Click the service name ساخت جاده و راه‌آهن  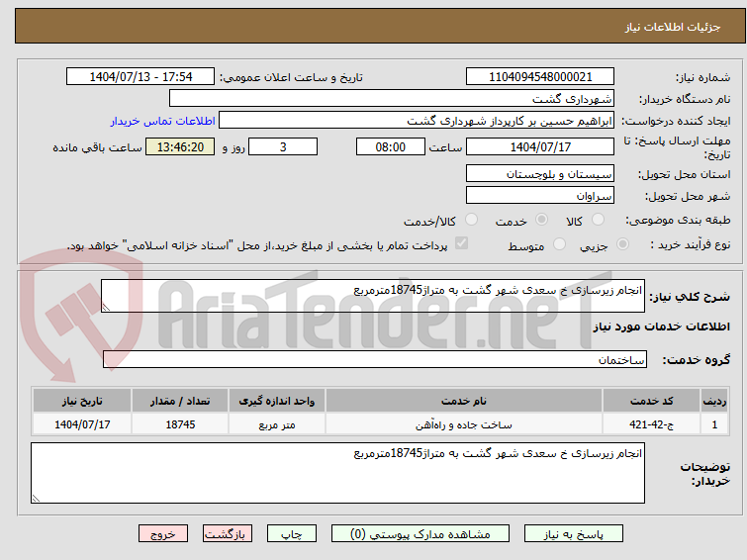click(x=464, y=424)
